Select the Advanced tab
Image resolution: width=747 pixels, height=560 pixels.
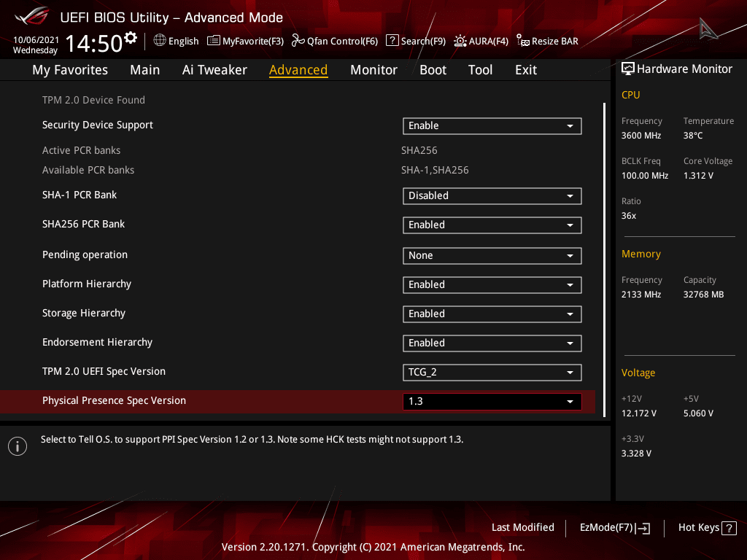[x=298, y=70]
